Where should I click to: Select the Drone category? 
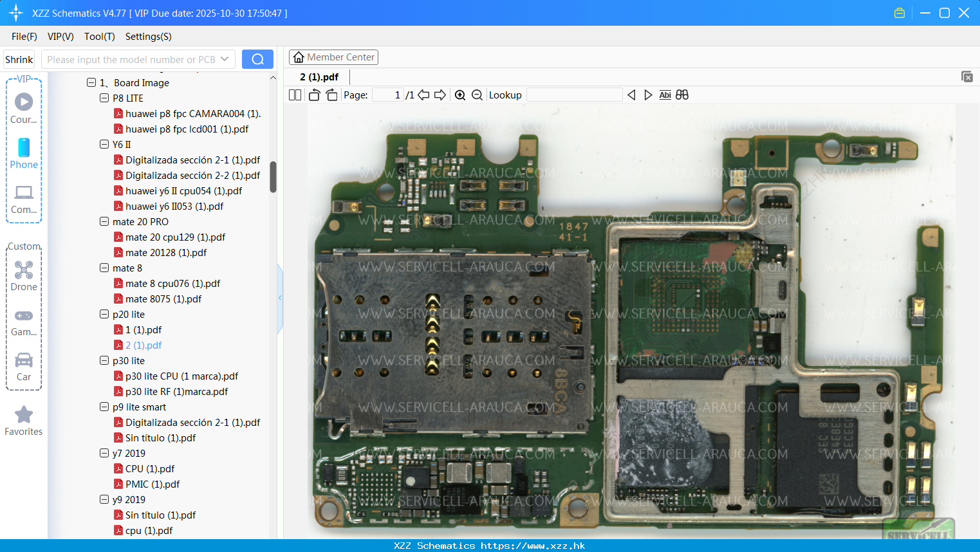pyautogui.click(x=24, y=276)
